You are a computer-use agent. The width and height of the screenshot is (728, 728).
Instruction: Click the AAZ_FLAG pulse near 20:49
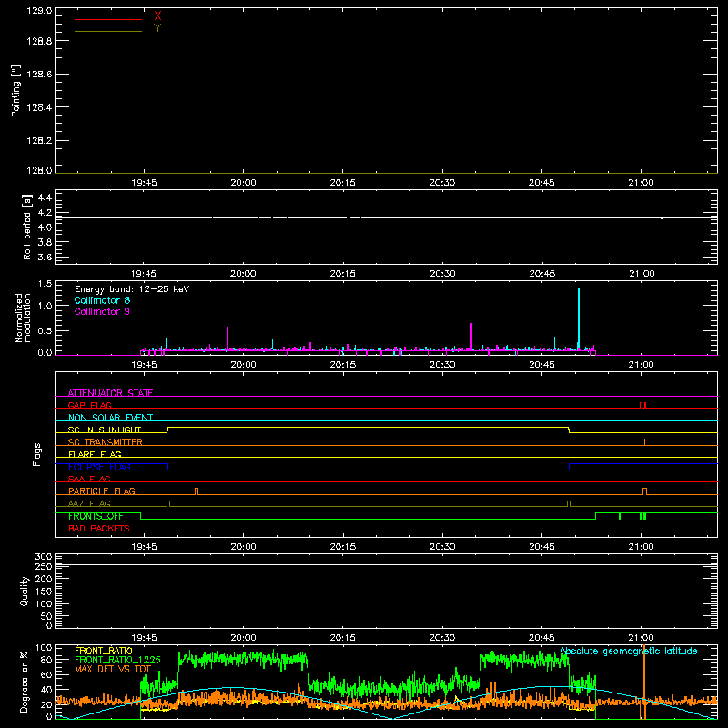tap(569, 504)
